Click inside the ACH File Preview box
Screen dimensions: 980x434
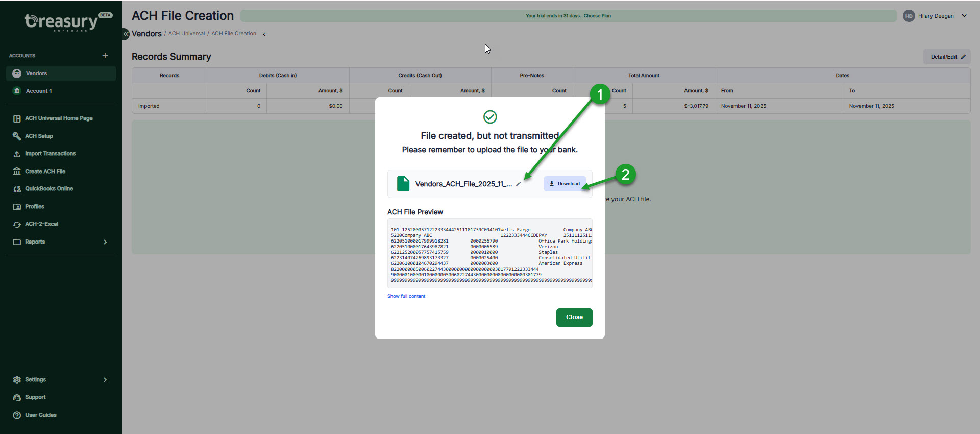coord(490,253)
